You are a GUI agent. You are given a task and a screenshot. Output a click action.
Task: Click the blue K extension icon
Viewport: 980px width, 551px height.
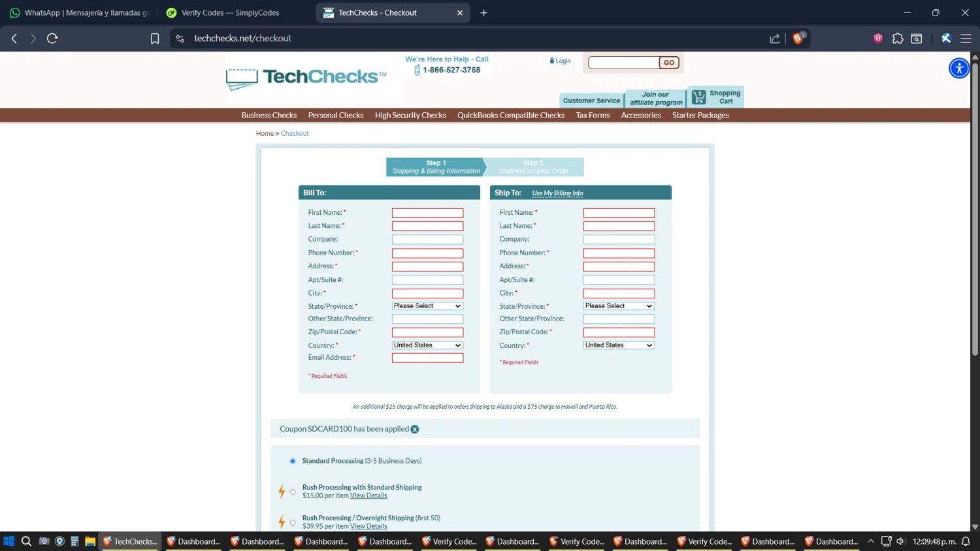point(946,39)
